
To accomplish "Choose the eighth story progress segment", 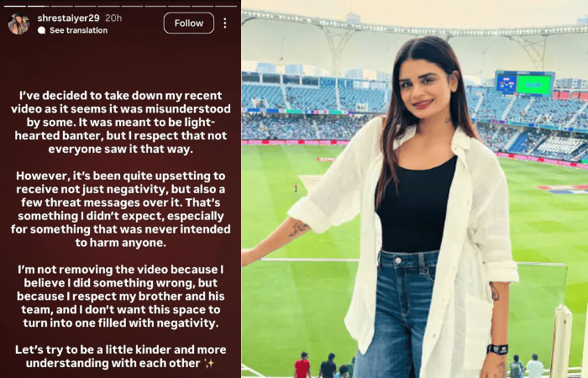I will tap(179, 7).
